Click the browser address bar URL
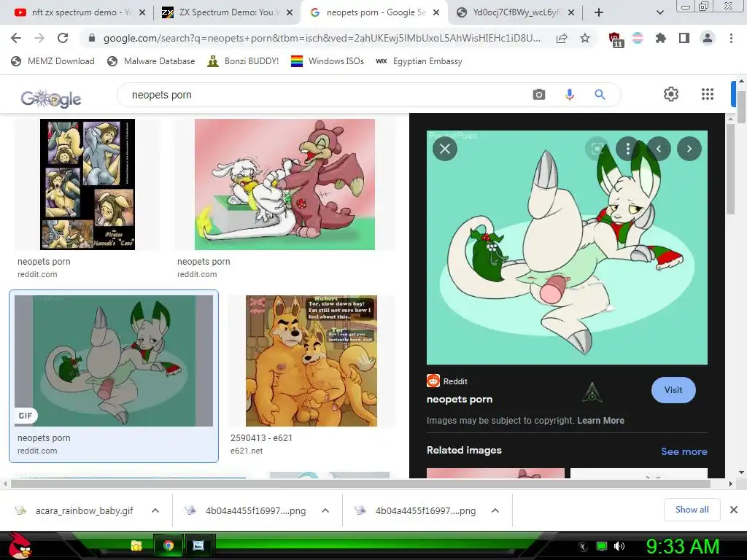The image size is (747, 560). 322,38
